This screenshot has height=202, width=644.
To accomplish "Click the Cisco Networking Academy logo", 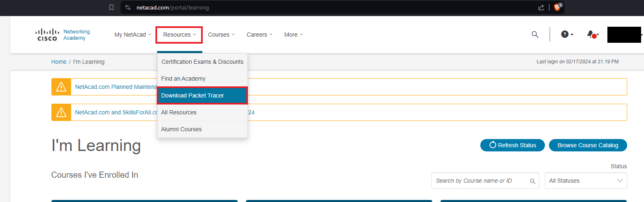I will (x=63, y=35).
